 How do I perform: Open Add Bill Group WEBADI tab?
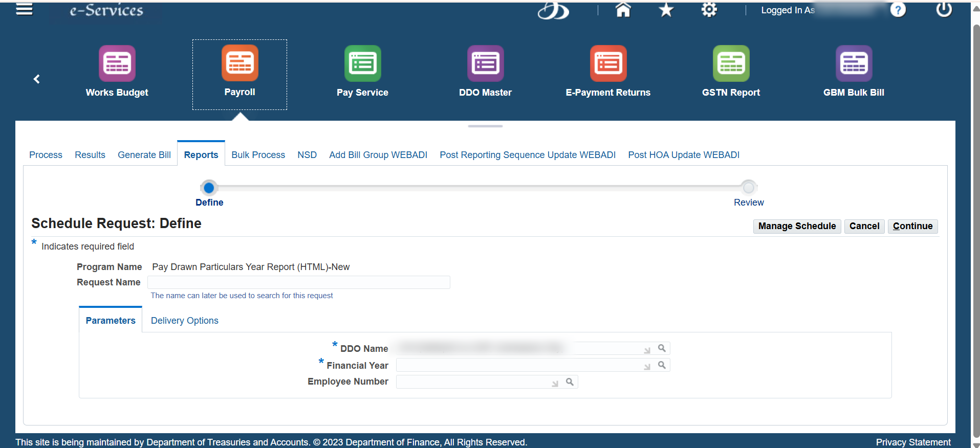click(x=378, y=155)
